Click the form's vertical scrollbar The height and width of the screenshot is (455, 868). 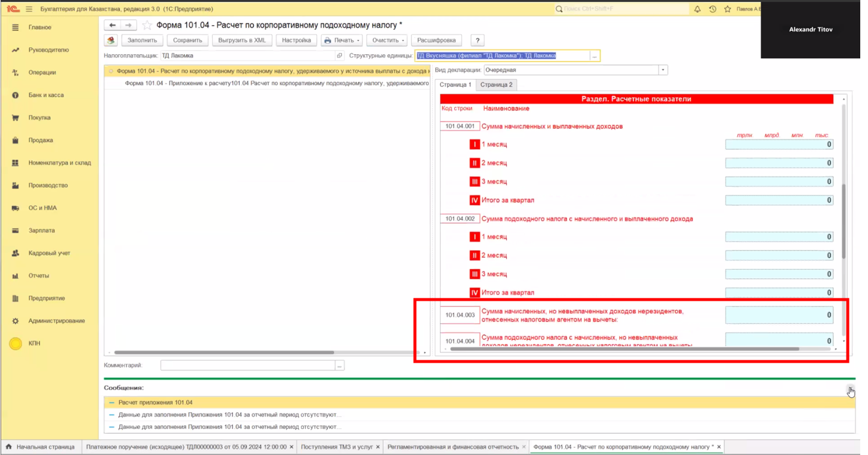[x=843, y=220]
